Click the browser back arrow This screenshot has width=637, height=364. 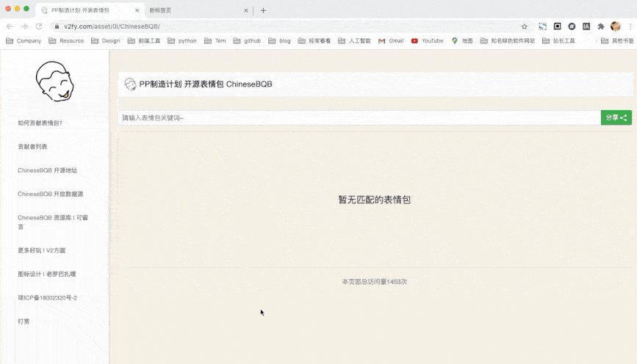[10, 26]
